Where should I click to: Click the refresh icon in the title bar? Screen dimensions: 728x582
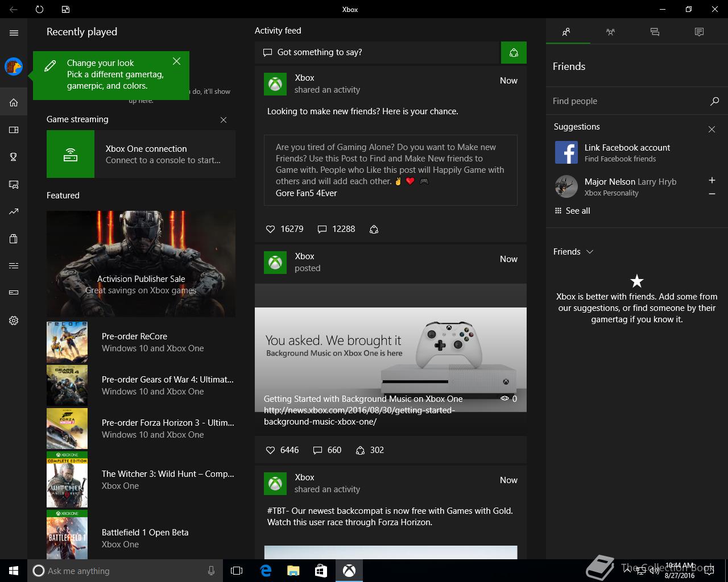pos(39,9)
